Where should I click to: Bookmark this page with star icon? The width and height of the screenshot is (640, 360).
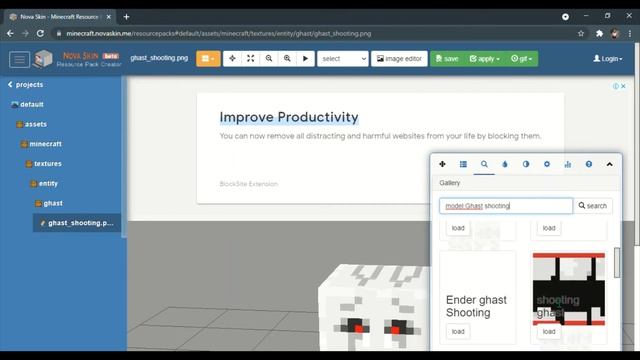(581, 33)
